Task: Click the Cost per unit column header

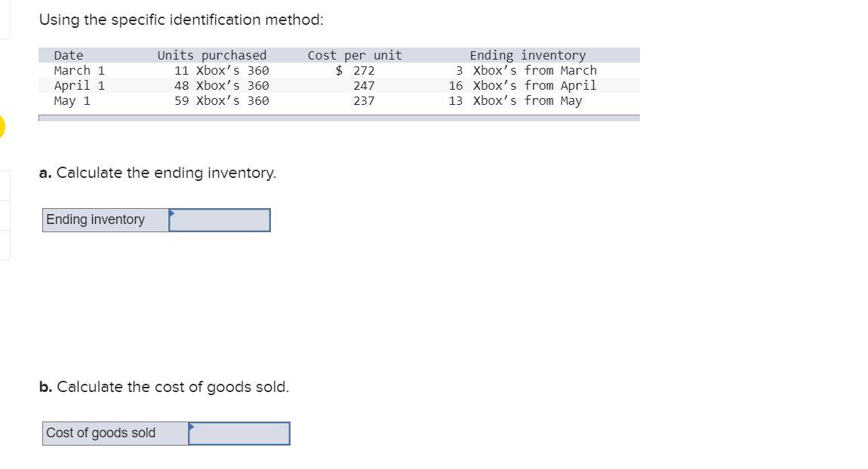Action: click(355, 55)
